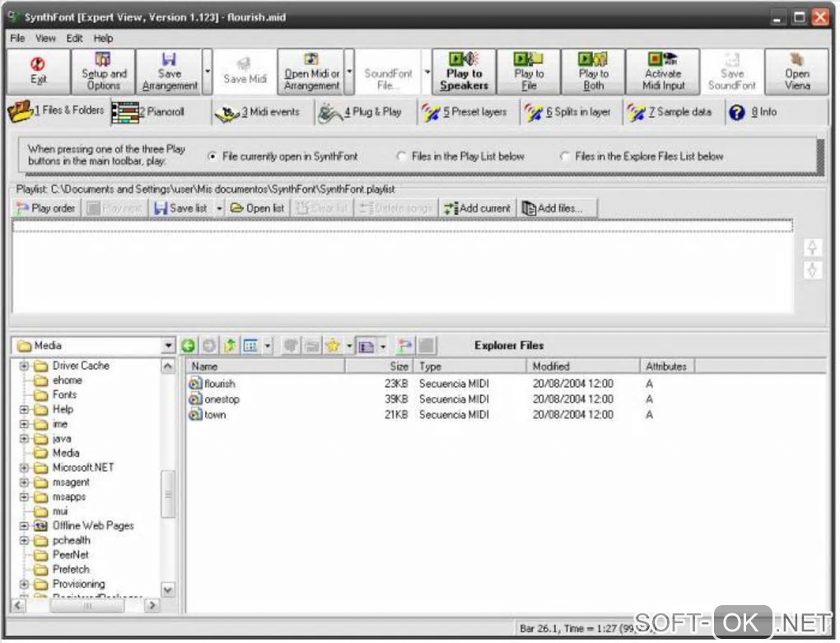Screen dimensions: 840x643
Task: Click the Exit toolbar icon
Action: tap(38, 71)
